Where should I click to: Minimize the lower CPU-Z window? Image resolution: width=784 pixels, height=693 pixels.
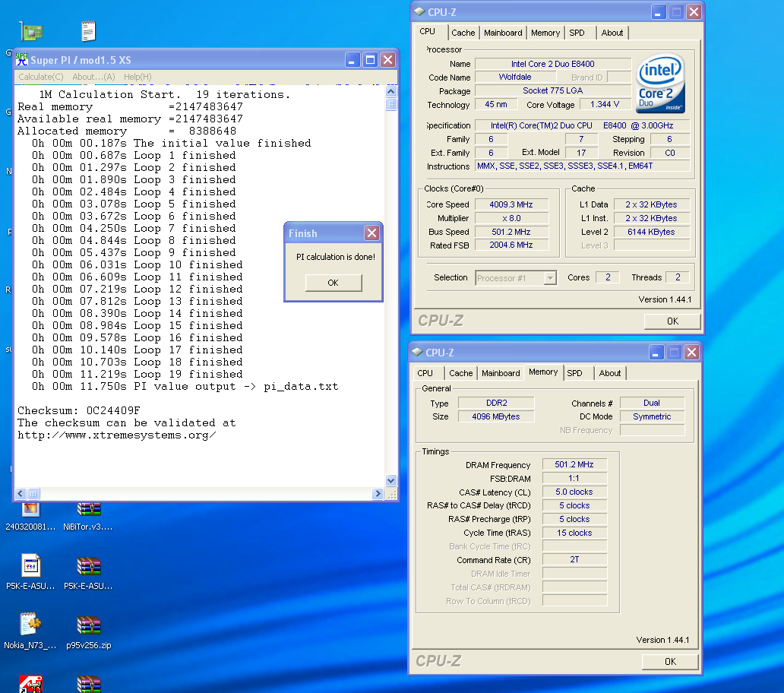point(656,352)
